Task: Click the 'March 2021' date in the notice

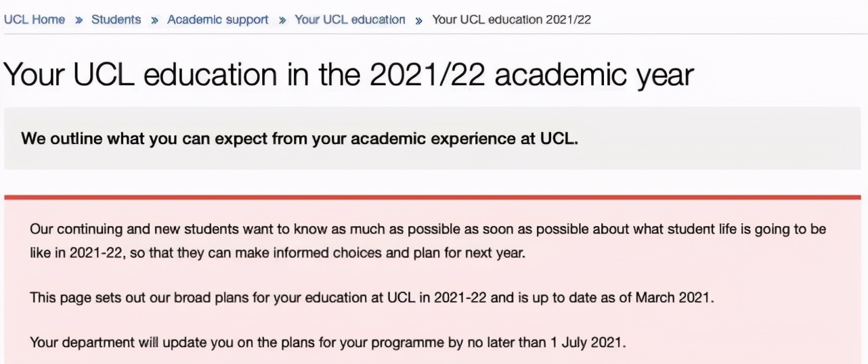Action: [674, 298]
